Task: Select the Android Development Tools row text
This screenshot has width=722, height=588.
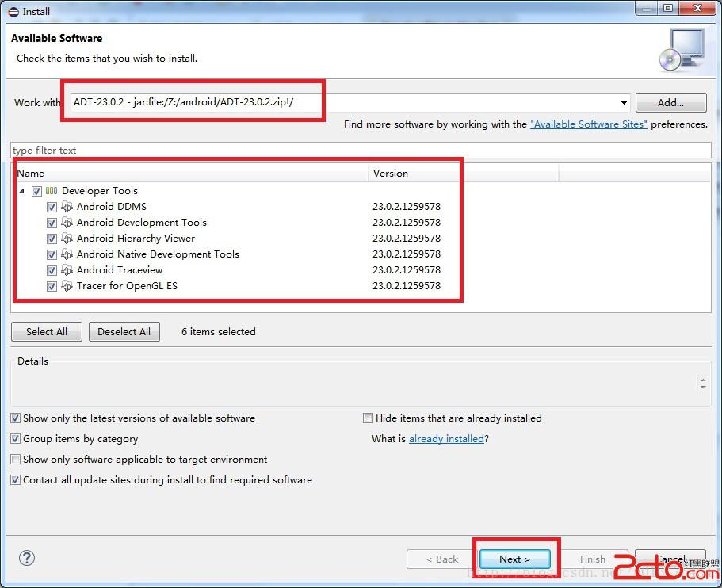Action: (142, 223)
